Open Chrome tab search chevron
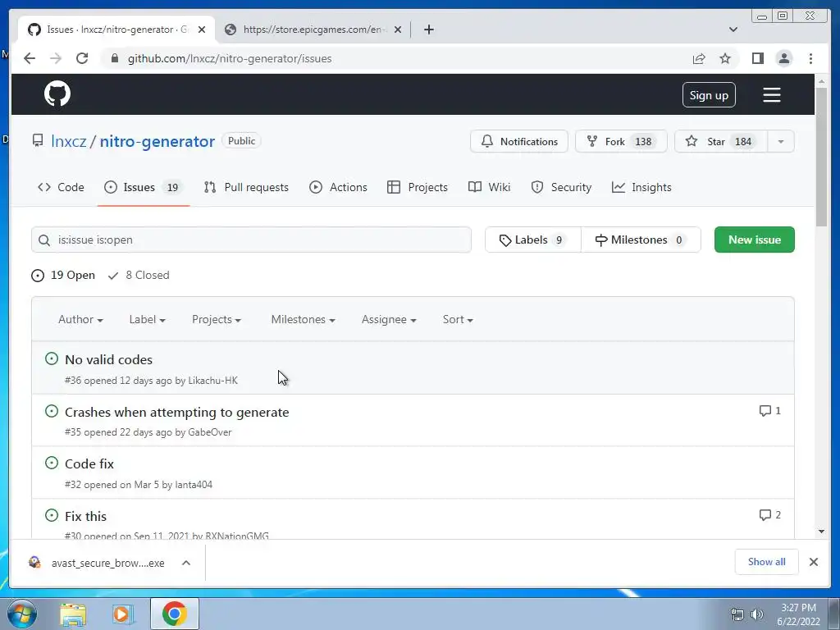 point(733,30)
